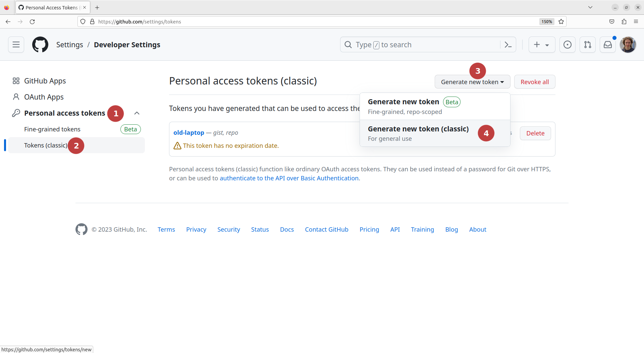Open Docs footer link
Viewport: 644px width, 353px height.
click(287, 229)
